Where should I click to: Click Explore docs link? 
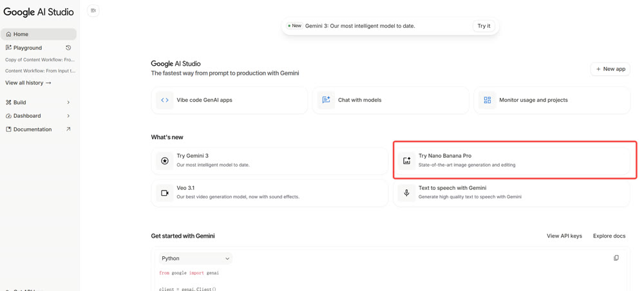(609, 236)
